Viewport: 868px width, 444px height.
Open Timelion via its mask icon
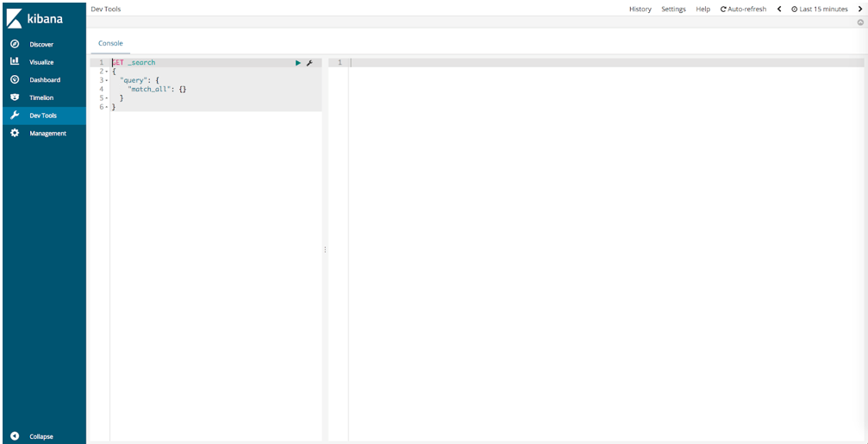point(15,97)
